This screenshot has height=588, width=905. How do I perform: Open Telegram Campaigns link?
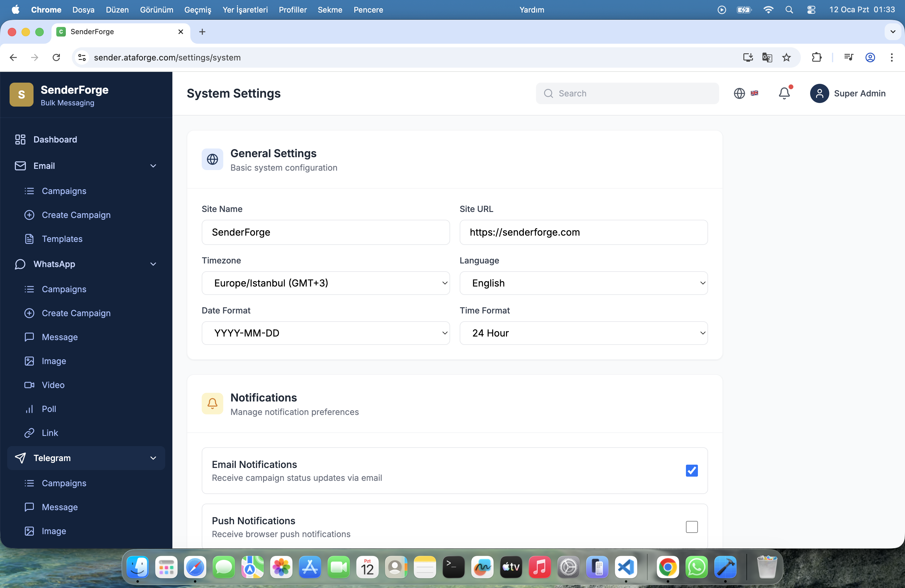(x=64, y=483)
